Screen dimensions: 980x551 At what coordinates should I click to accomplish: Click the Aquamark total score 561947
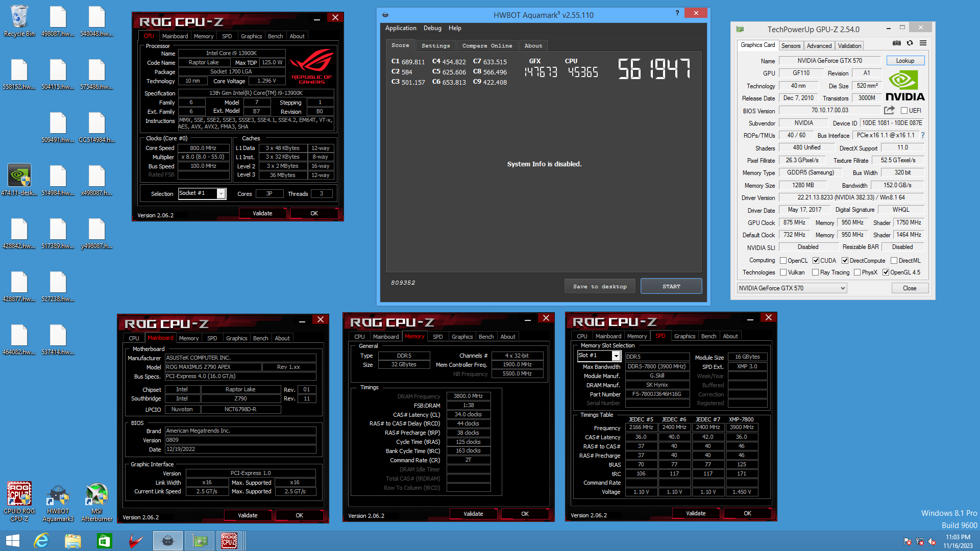pyautogui.click(x=654, y=68)
